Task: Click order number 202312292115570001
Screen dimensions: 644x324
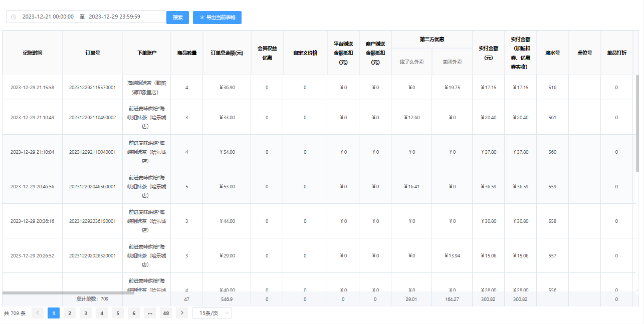Action: pyautogui.click(x=92, y=88)
